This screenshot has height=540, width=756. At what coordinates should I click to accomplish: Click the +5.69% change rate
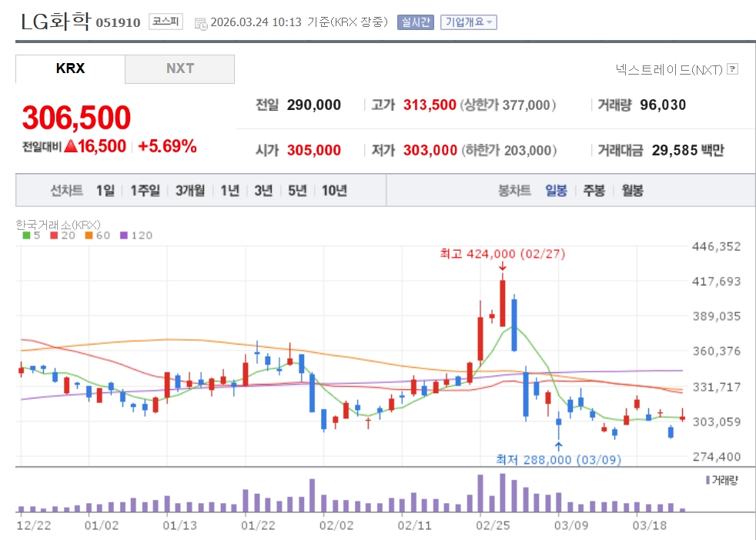167,146
